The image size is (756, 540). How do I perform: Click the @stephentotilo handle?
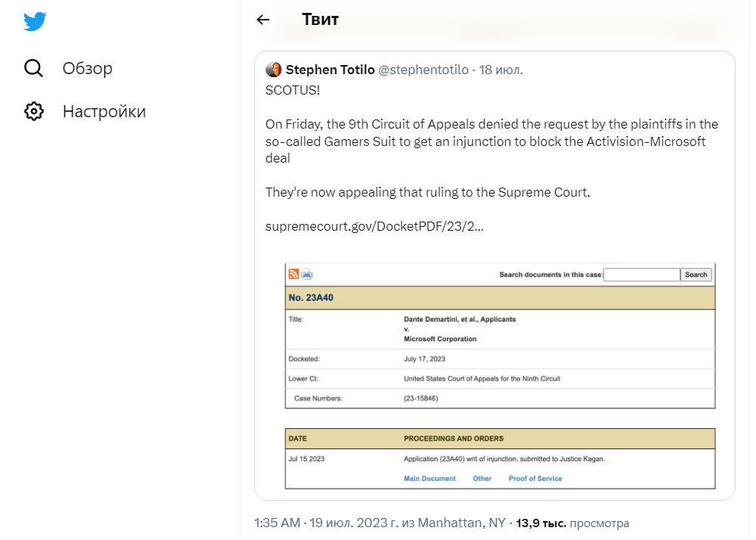(423, 70)
